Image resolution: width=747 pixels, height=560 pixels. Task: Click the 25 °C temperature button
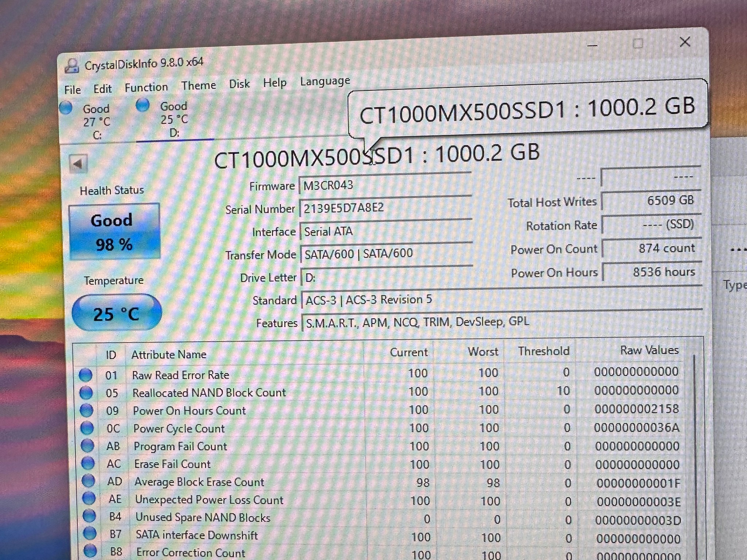click(117, 313)
